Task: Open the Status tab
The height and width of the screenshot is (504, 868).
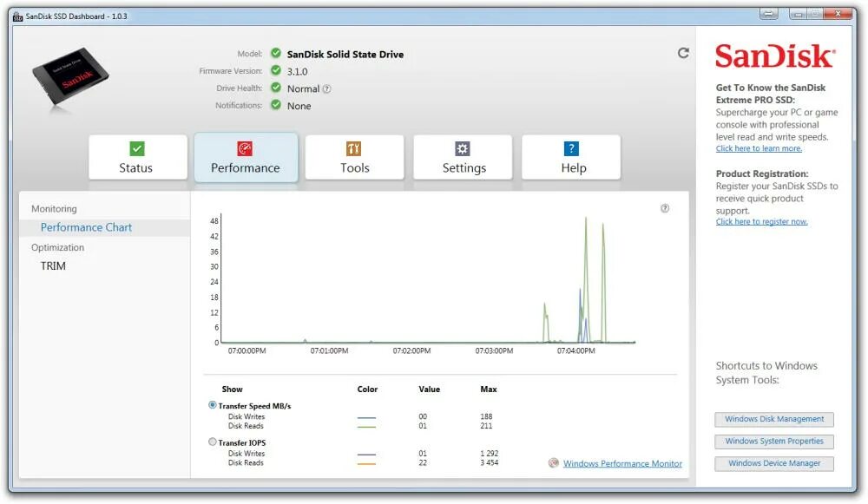Action: [x=138, y=157]
